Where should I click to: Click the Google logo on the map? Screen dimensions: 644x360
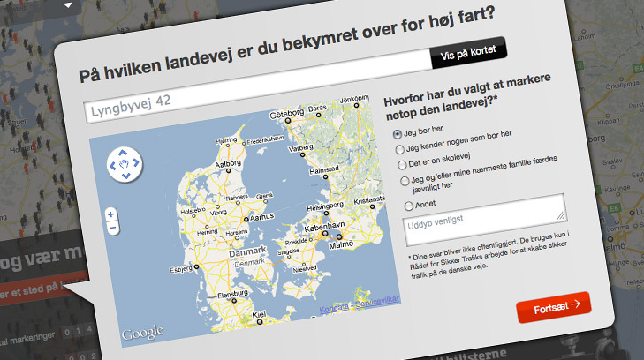[141, 333]
